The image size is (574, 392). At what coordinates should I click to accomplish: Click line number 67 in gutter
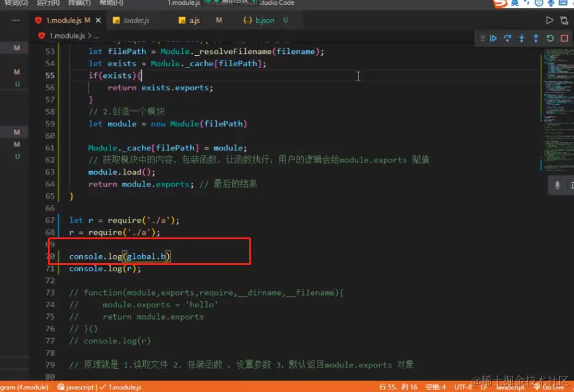click(x=50, y=220)
